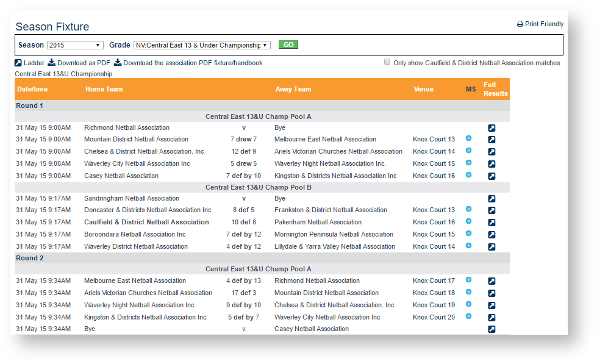Click Sandringham Netball Association home team
Viewport: 597px width, 364px height.
pos(132,198)
